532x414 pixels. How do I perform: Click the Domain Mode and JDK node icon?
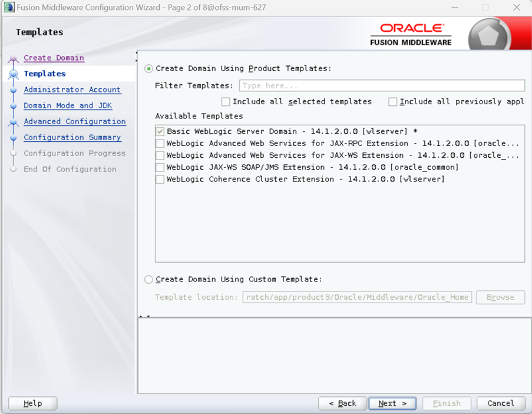(13, 106)
